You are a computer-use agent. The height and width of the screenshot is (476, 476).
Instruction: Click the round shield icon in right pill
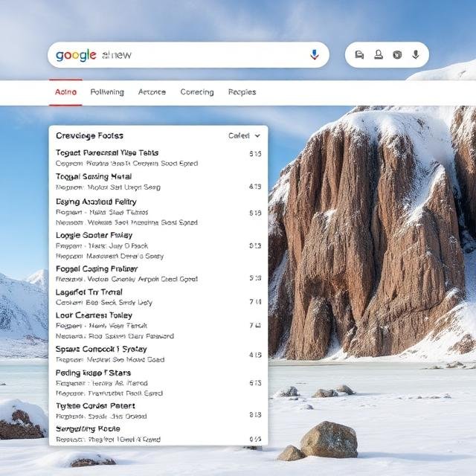(397, 55)
